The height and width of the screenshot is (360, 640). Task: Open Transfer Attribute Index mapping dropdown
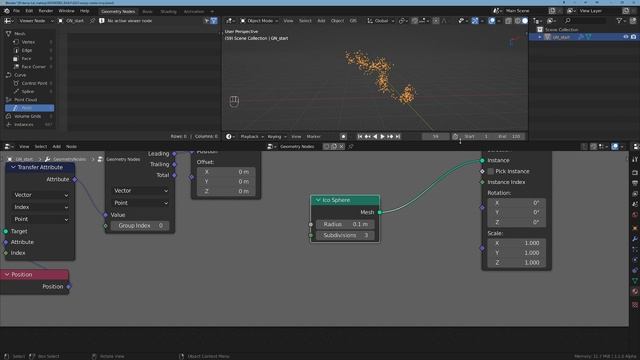click(40, 207)
